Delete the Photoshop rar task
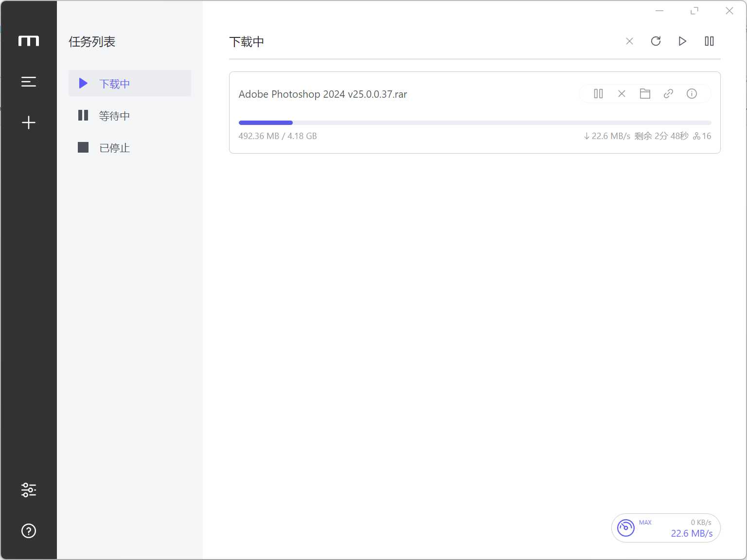Screen dimensions: 747x560 pos(622,94)
